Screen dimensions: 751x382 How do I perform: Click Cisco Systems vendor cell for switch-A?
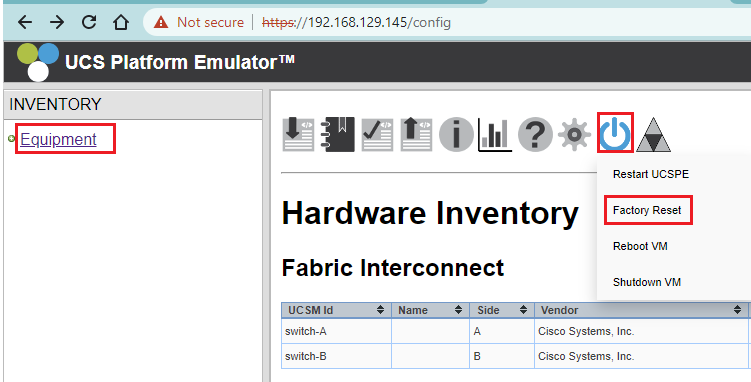tap(641, 331)
